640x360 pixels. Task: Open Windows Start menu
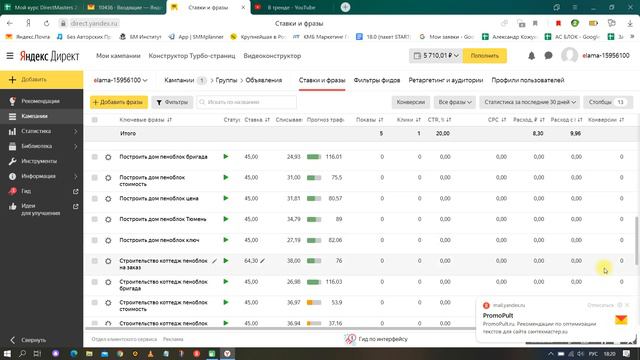point(7,353)
